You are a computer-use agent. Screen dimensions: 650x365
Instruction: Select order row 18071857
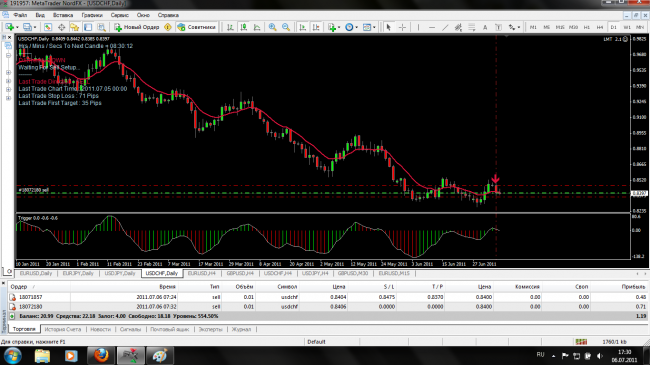328,297
